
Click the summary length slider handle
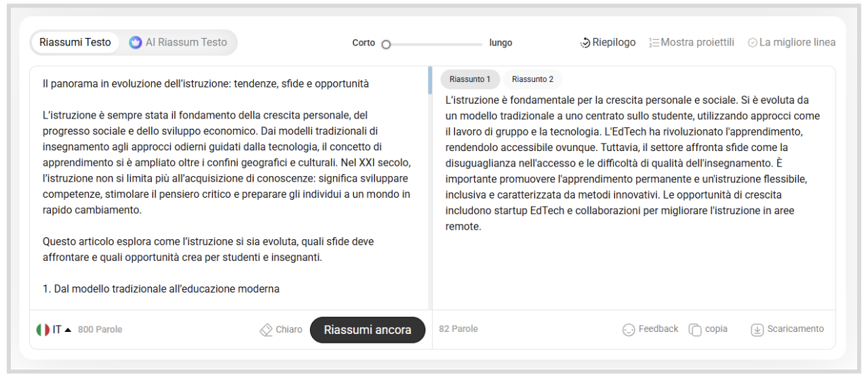click(x=386, y=45)
